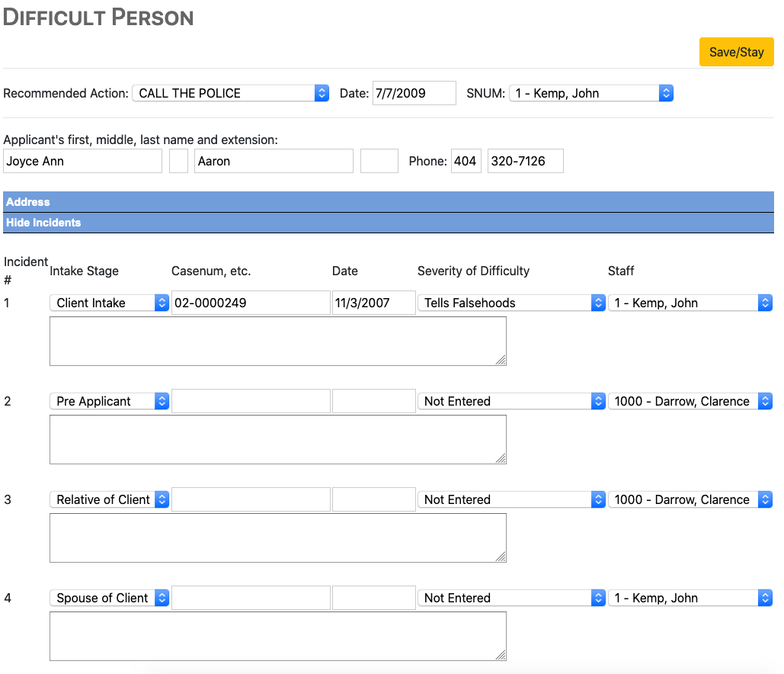Click the applicant last name field Aaron
The height and width of the screenshot is (674, 784).
click(x=274, y=161)
